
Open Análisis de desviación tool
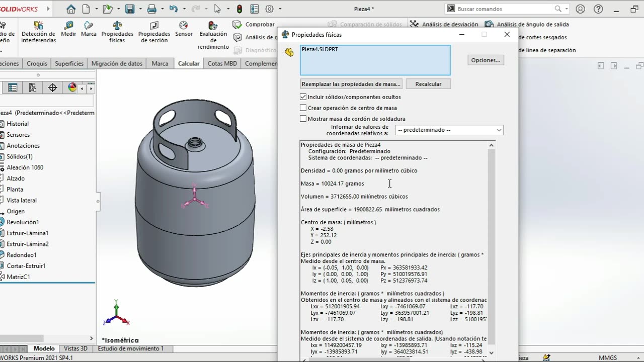[x=444, y=24]
